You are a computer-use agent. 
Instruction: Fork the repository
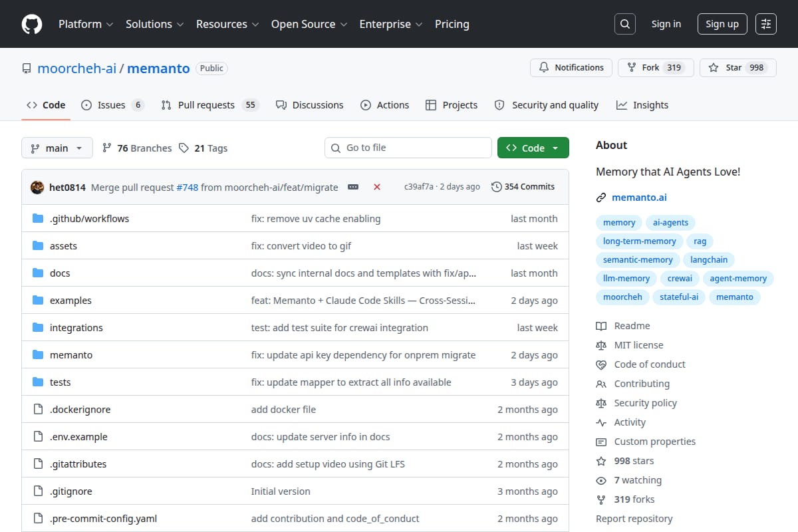[x=656, y=68]
